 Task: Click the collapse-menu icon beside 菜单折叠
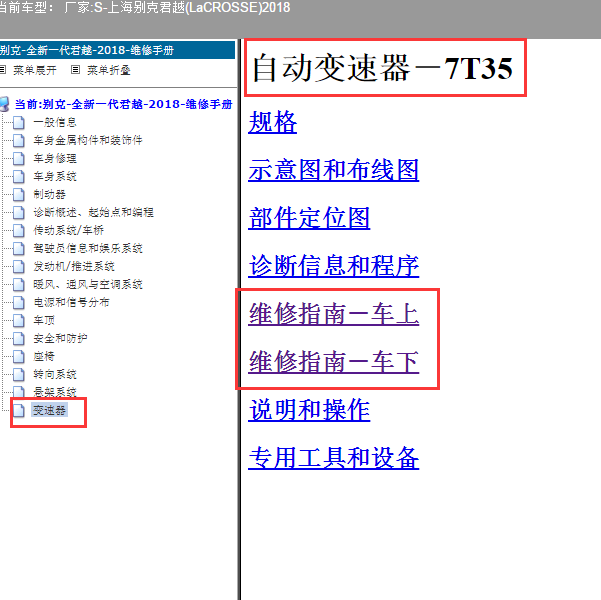pos(76,70)
